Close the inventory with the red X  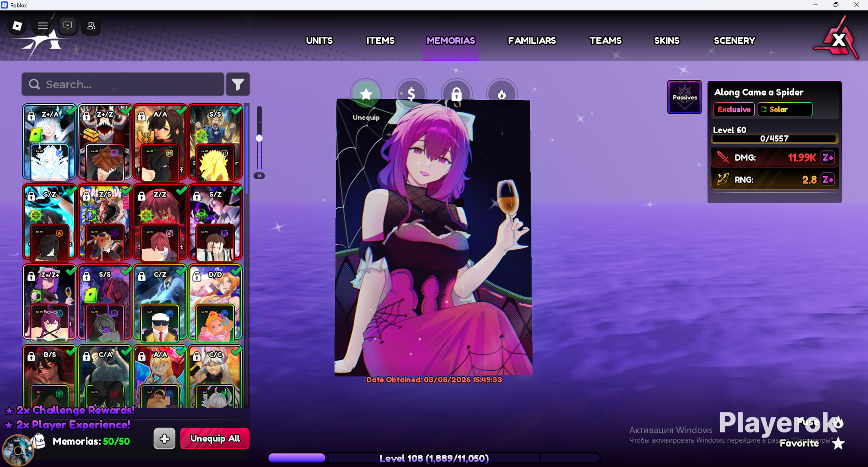[x=838, y=39]
